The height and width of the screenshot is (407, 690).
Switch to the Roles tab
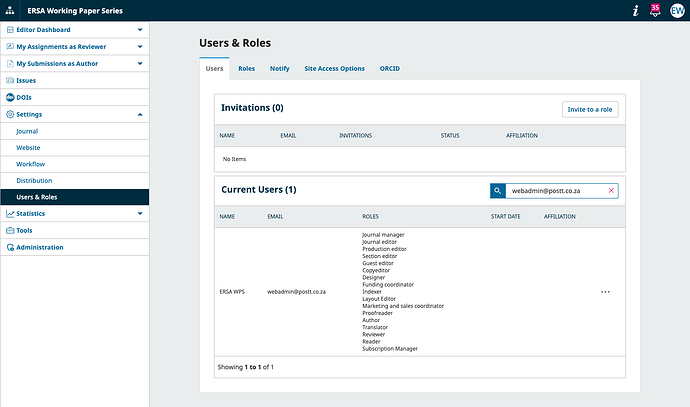click(x=246, y=68)
